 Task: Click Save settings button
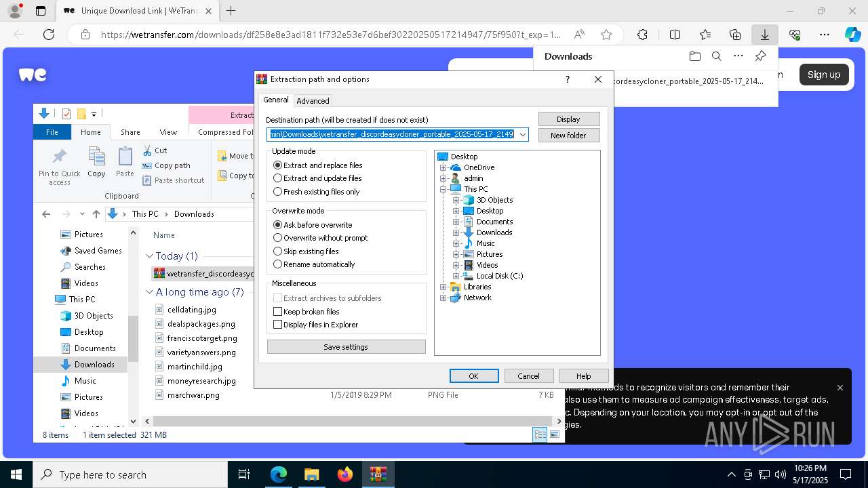click(x=346, y=347)
